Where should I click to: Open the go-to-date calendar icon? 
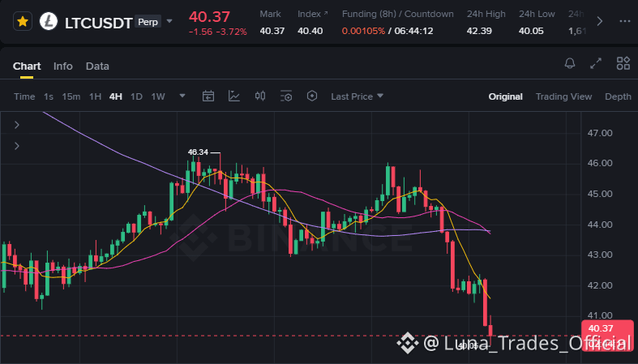point(208,96)
